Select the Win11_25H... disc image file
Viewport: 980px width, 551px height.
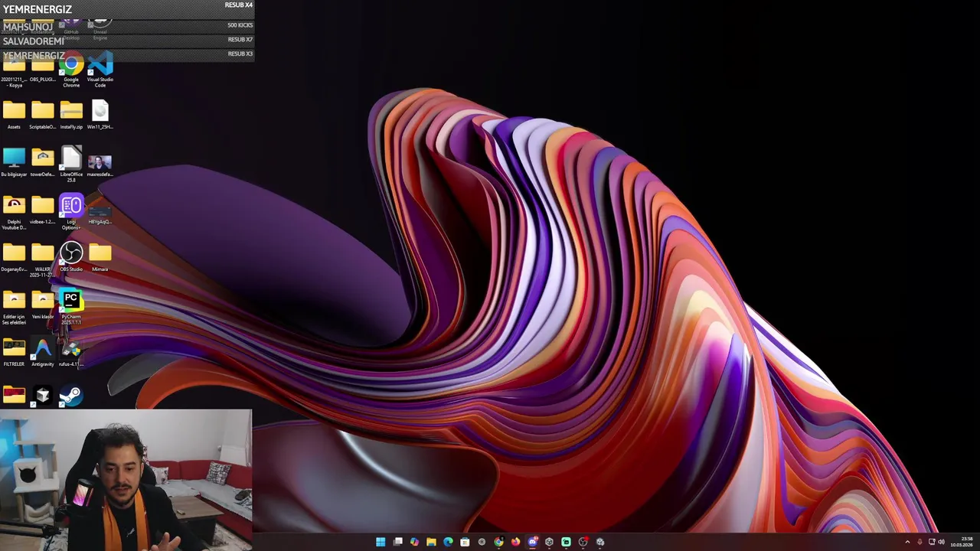click(x=100, y=115)
